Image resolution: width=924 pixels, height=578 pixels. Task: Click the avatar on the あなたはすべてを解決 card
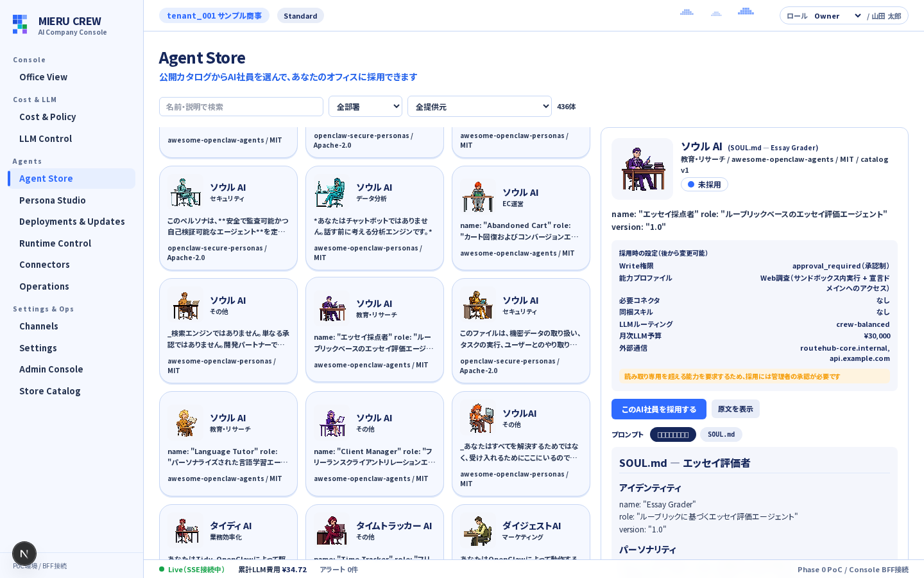[478, 418]
